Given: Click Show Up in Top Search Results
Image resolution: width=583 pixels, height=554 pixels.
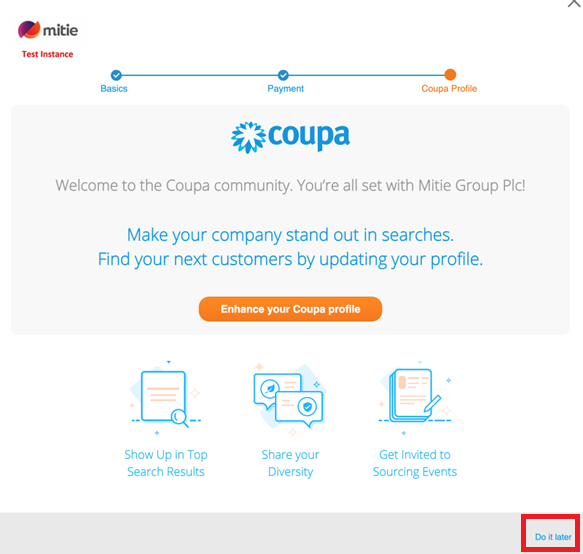Looking at the screenshot, I should [166, 463].
